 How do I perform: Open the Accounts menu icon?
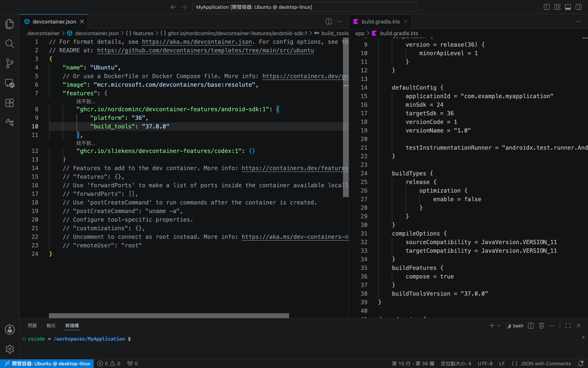point(10,329)
